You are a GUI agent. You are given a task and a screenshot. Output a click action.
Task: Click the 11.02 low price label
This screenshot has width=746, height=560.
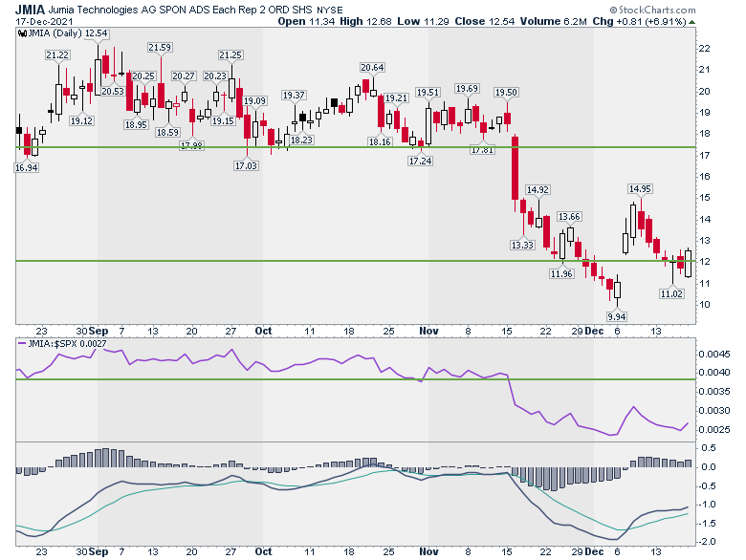[x=671, y=293]
